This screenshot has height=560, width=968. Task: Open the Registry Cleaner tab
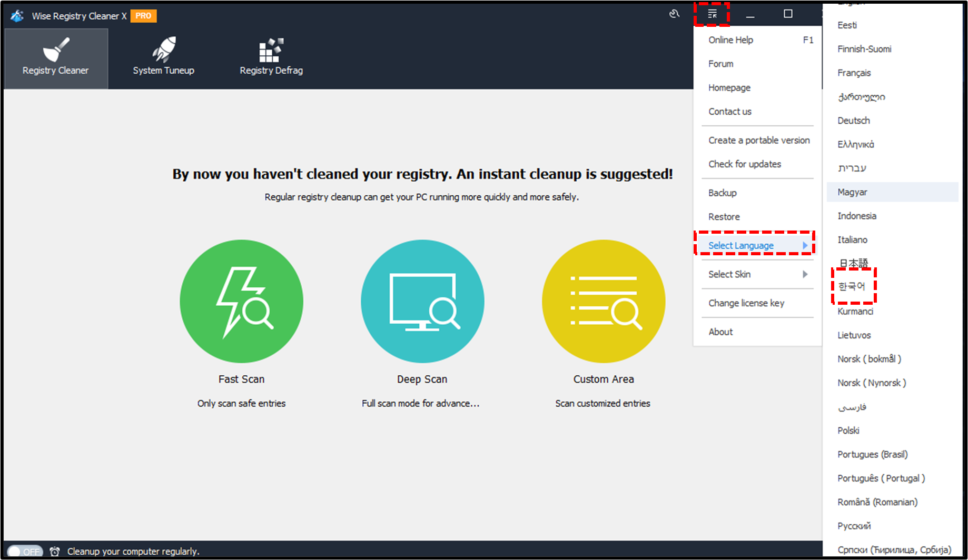[x=56, y=58]
